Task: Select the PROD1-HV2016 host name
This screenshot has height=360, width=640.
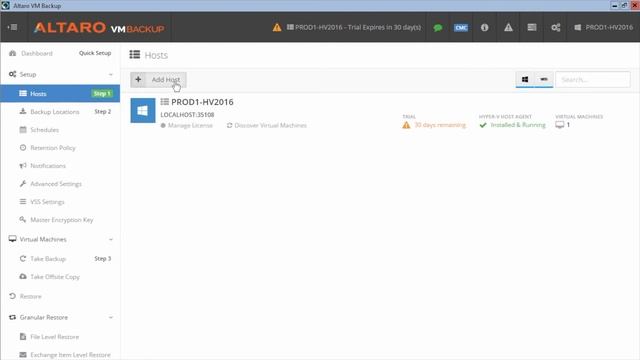Action: [202, 102]
